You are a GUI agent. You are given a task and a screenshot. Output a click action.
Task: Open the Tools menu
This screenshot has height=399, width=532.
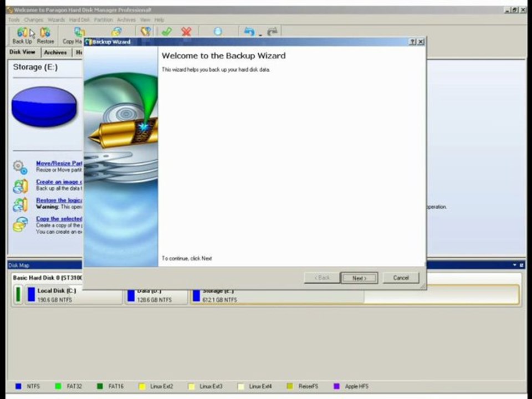click(14, 20)
